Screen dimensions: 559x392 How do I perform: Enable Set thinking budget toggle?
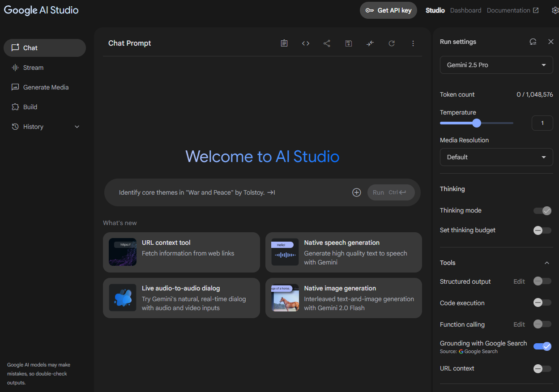click(542, 230)
